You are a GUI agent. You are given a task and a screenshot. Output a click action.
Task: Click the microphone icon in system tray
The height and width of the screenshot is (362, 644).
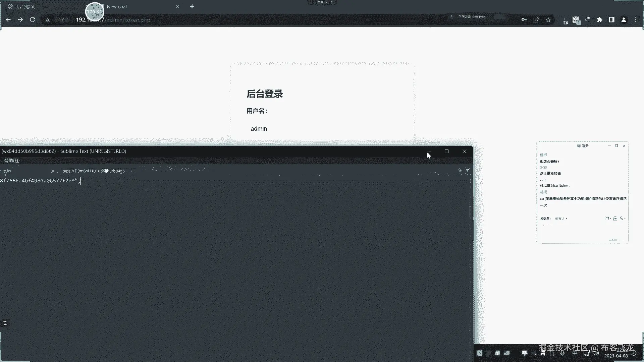pyautogui.click(x=562, y=353)
